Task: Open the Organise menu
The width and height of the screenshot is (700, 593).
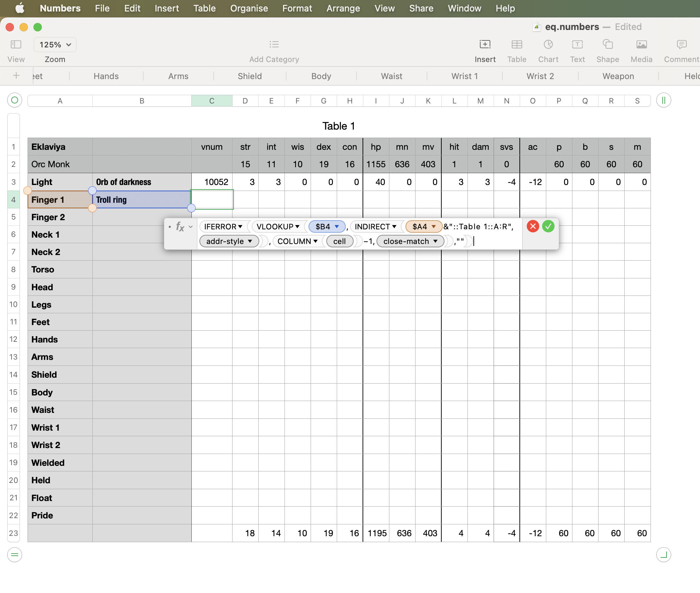Action: tap(249, 8)
